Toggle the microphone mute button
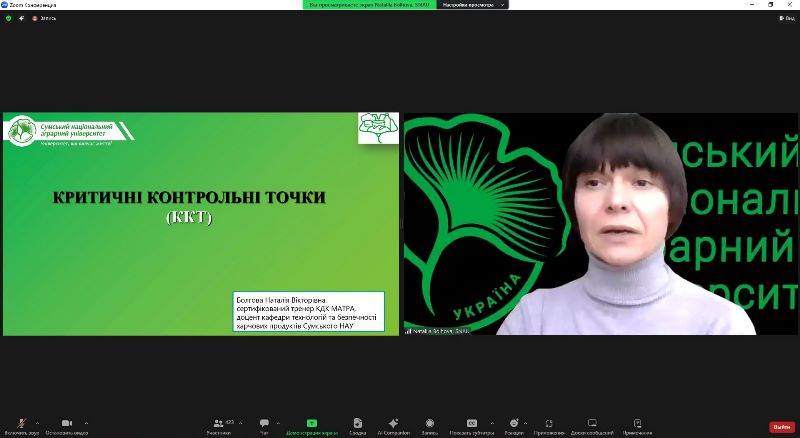 [x=20, y=424]
